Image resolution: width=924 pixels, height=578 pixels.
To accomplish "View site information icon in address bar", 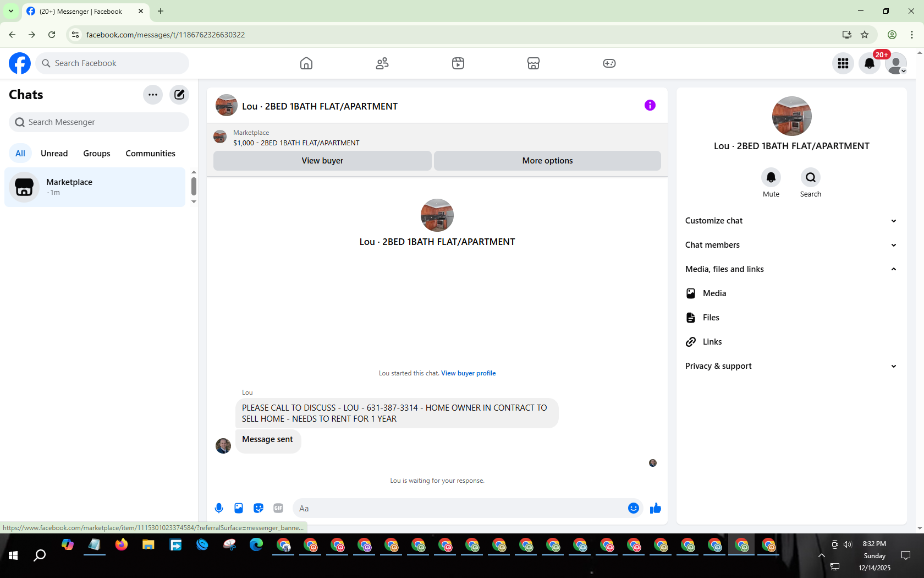I will [75, 35].
